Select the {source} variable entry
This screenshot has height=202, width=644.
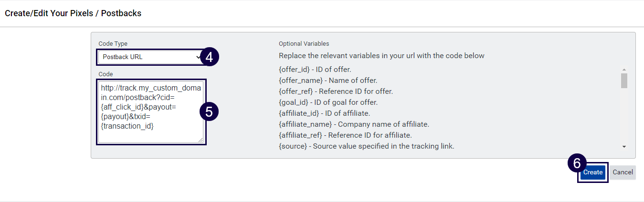[x=366, y=146]
